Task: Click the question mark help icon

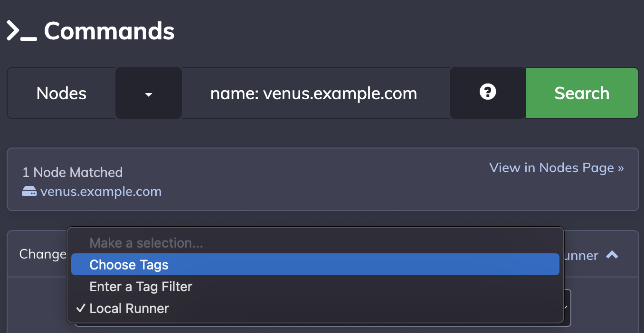Action: tap(488, 92)
